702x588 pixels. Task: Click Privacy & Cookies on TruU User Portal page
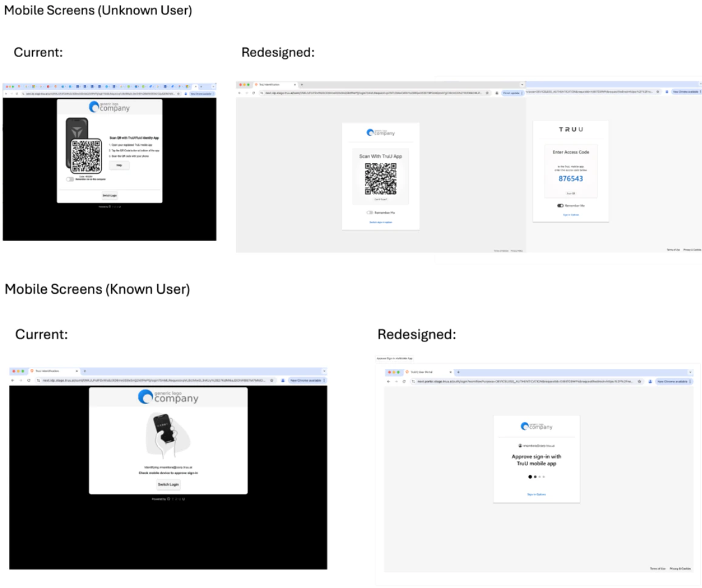tap(681, 569)
